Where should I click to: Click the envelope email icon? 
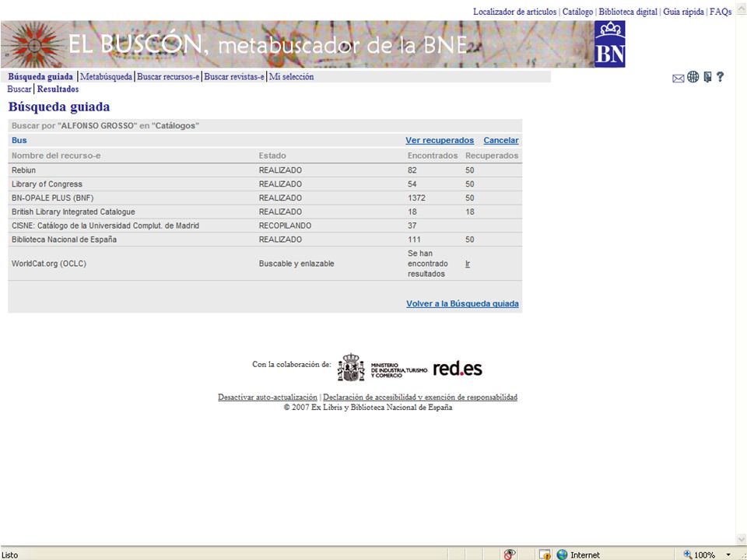pos(678,79)
